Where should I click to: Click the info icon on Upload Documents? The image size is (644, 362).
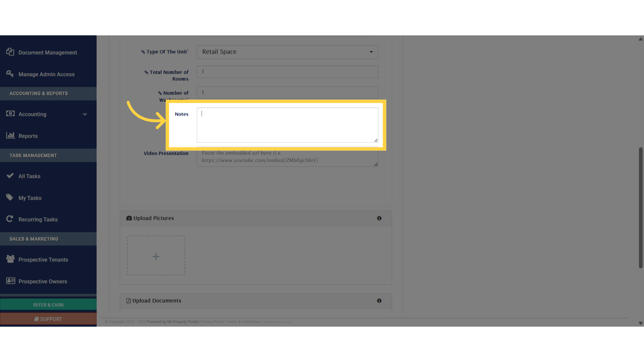(x=379, y=301)
